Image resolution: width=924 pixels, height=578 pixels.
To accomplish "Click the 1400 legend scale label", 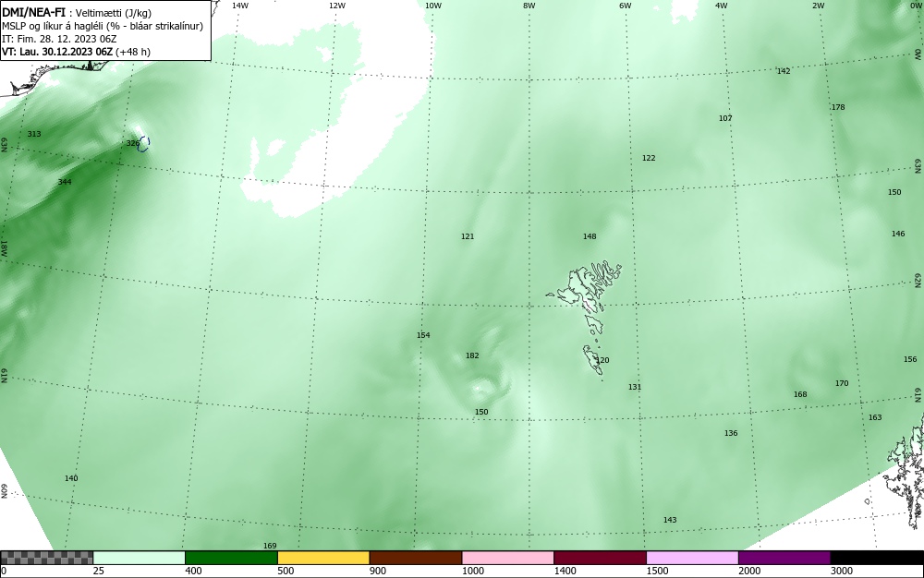I will tap(565, 571).
